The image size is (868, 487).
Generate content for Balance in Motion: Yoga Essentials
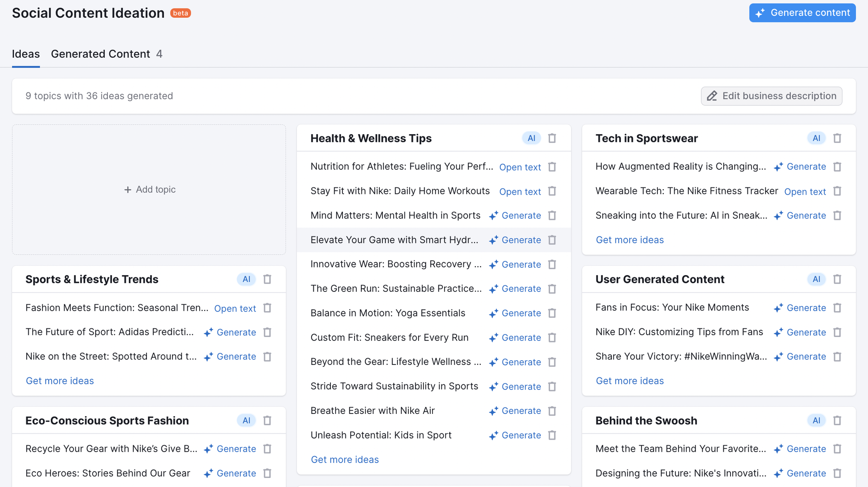click(515, 313)
